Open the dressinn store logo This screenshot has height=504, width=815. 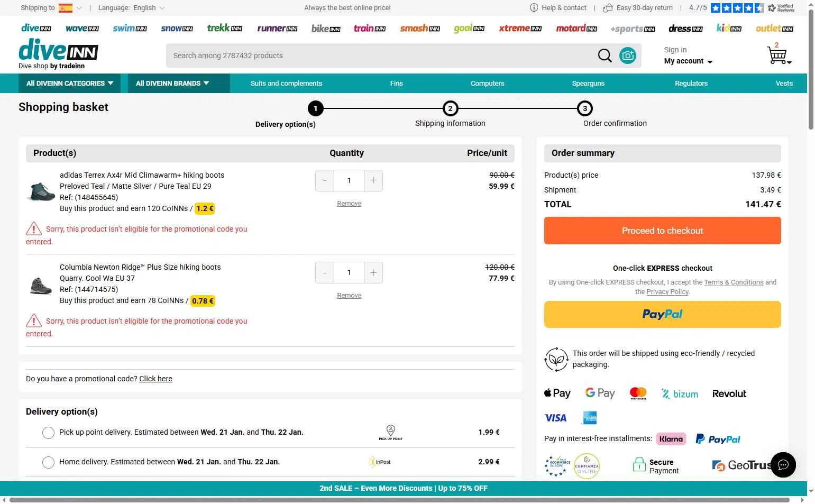[x=685, y=28]
